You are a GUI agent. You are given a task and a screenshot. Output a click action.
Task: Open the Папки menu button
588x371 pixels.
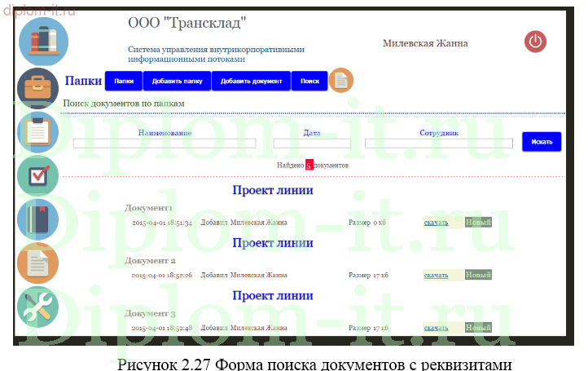124,81
